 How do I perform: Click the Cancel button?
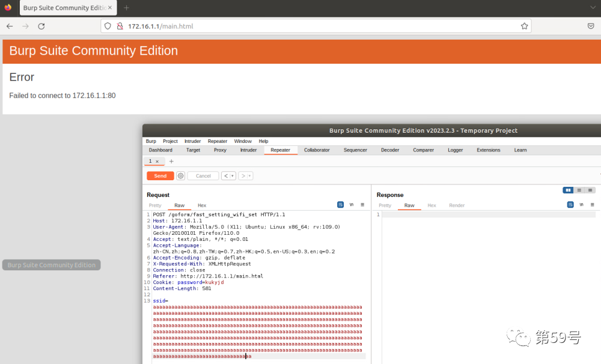tap(203, 176)
